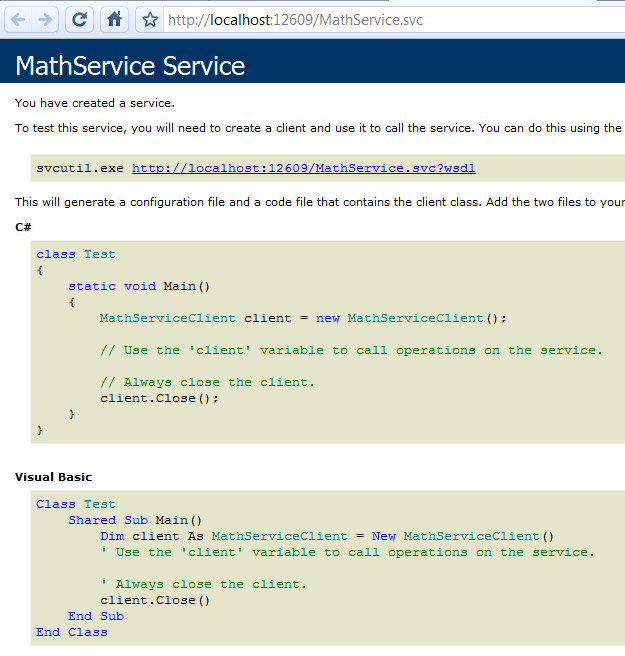Click the C# comment '// Use the 'client' variable'
The height and width of the screenshot is (656, 625).
pos(351,350)
